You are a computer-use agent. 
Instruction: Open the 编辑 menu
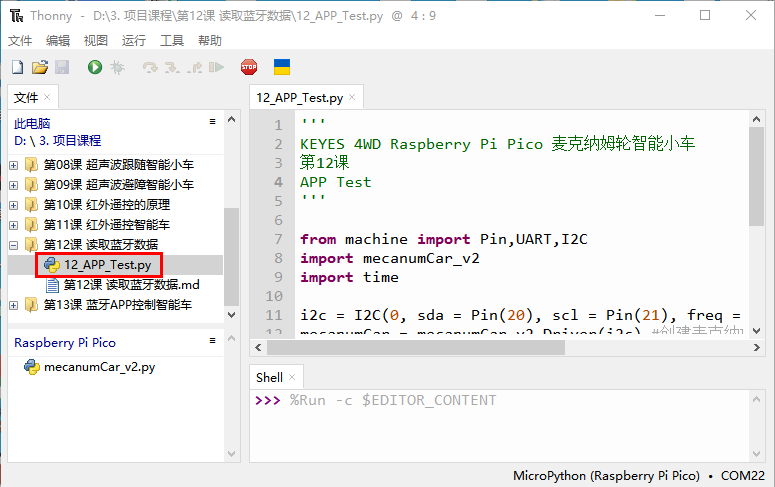[x=58, y=41]
